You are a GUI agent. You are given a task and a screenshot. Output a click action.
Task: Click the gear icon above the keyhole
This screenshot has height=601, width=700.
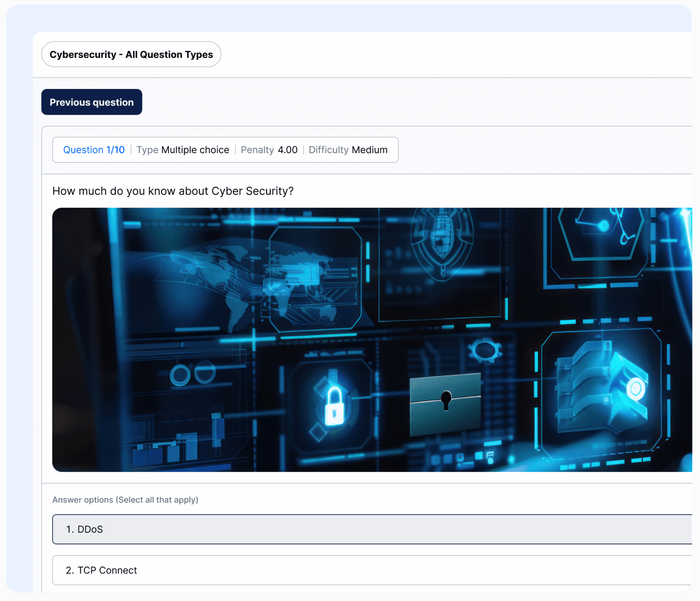pyautogui.click(x=484, y=351)
